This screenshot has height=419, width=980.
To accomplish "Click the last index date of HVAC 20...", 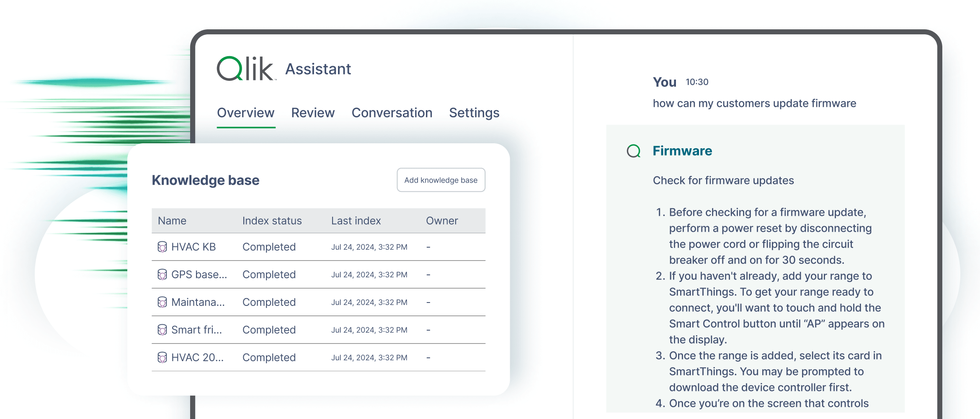I will 369,358.
